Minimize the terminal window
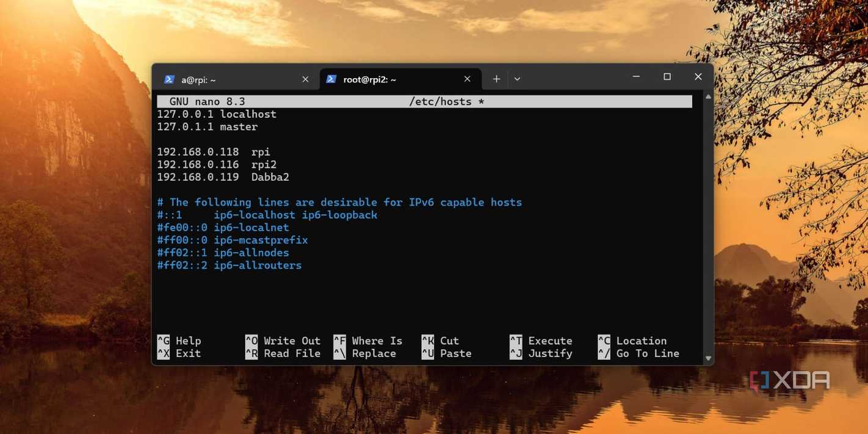 [636, 77]
